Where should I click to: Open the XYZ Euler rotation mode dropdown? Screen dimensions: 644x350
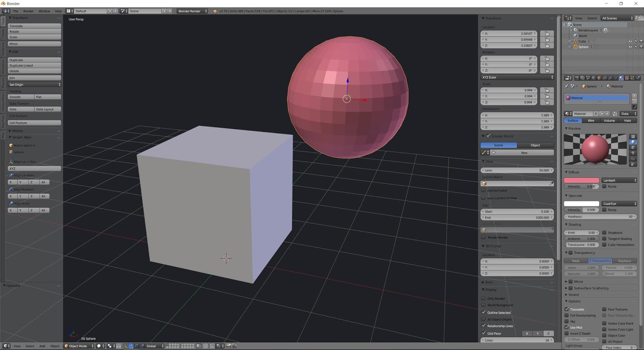(x=517, y=77)
